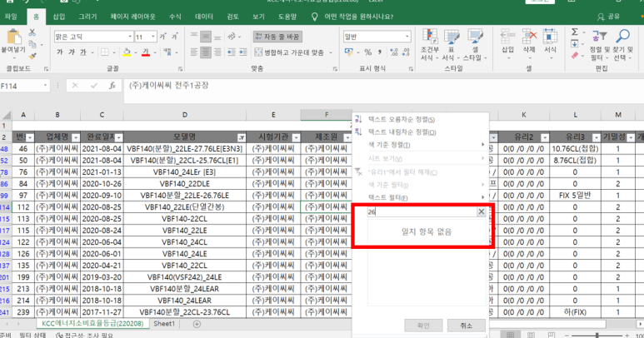Toggle underline formatting (underlined 가)
Image resolution: width=644 pixels, height=338 pixels.
83,52
